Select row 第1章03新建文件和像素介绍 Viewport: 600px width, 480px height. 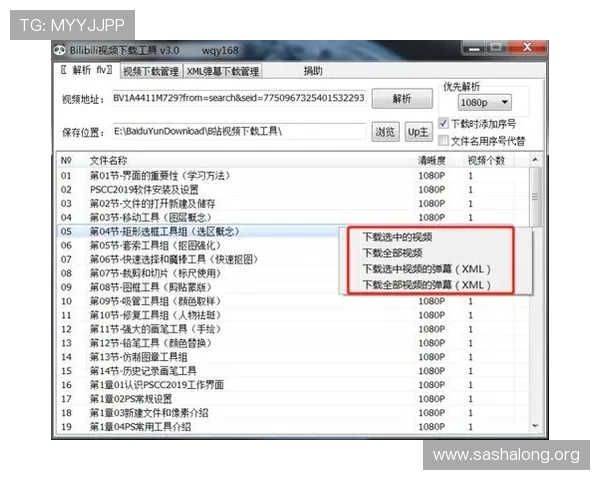(x=293, y=413)
